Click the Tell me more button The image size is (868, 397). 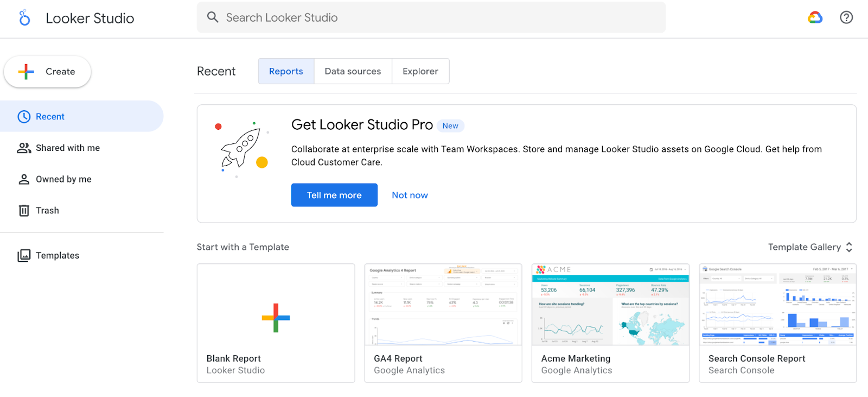point(334,195)
